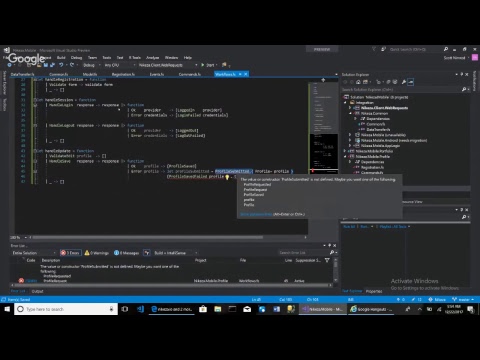
Task: Switch to the Common.fs tab
Action: click(59, 74)
